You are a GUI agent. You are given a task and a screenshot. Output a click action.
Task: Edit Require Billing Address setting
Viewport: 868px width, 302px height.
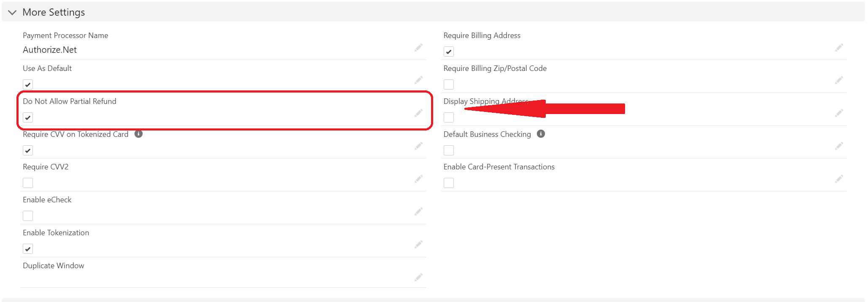[839, 47]
